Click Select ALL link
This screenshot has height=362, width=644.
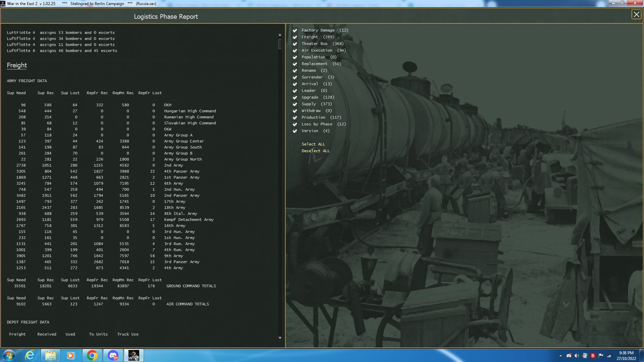click(313, 144)
